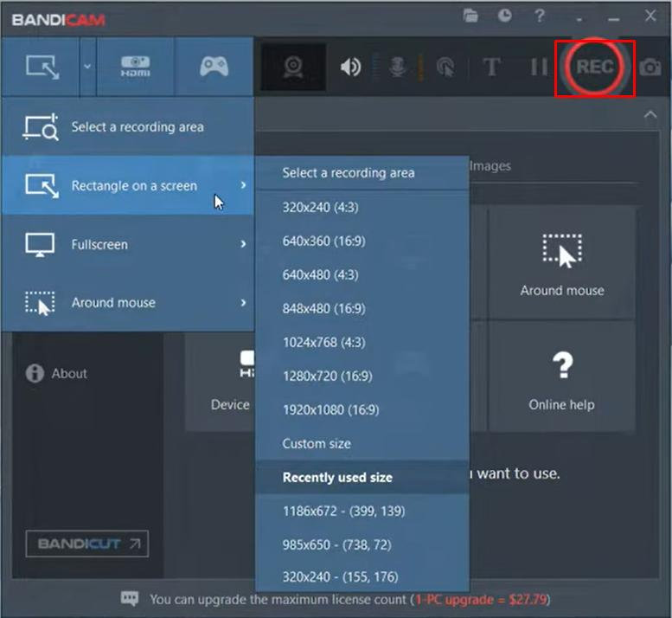Toggle text overlay T icon

pos(491,67)
